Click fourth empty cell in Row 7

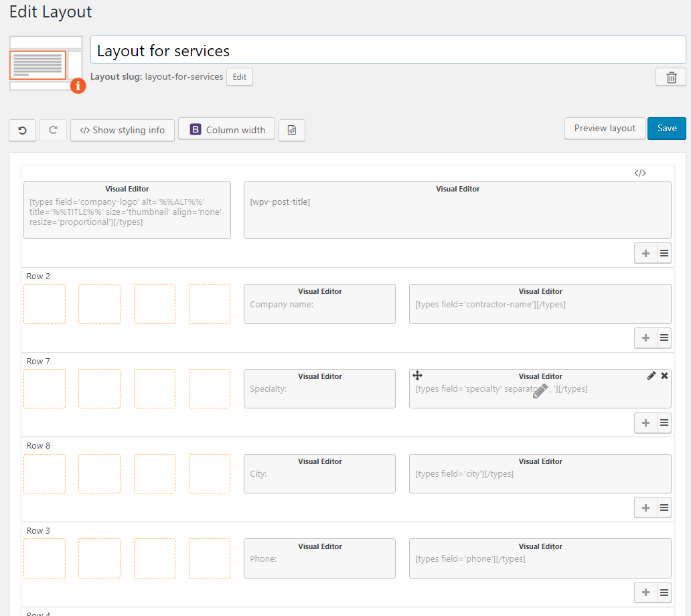tap(210, 388)
